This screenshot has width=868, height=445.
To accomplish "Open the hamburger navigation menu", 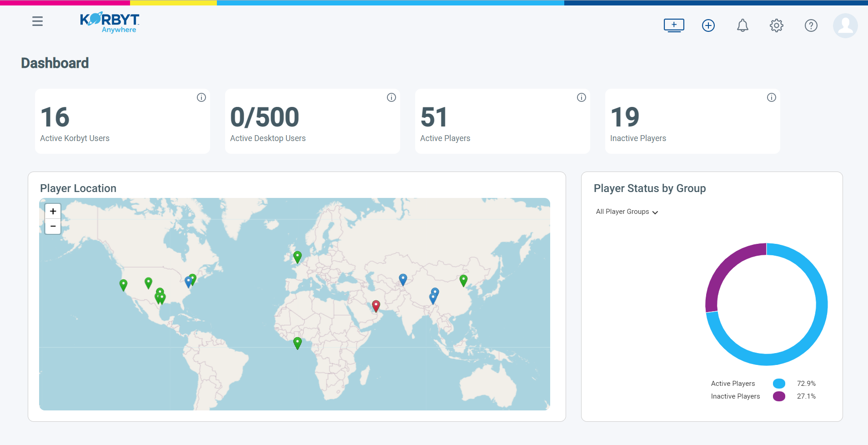I will coord(38,21).
